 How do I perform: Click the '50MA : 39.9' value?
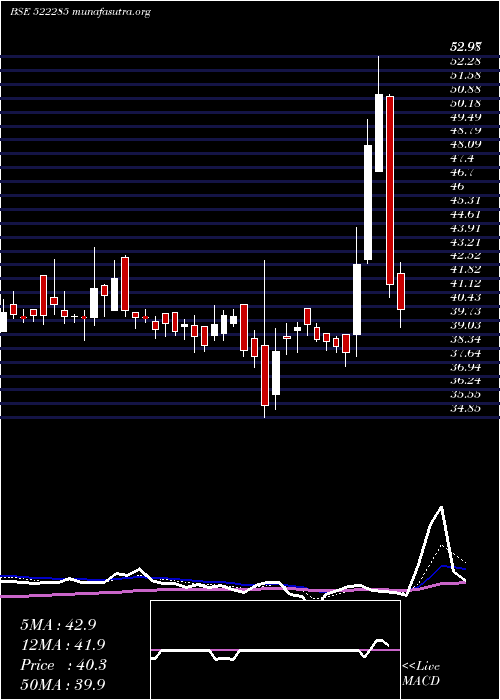(63, 684)
